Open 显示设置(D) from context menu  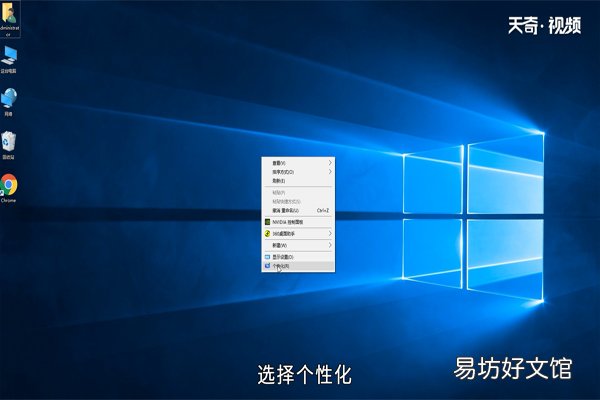click(x=298, y=257)
